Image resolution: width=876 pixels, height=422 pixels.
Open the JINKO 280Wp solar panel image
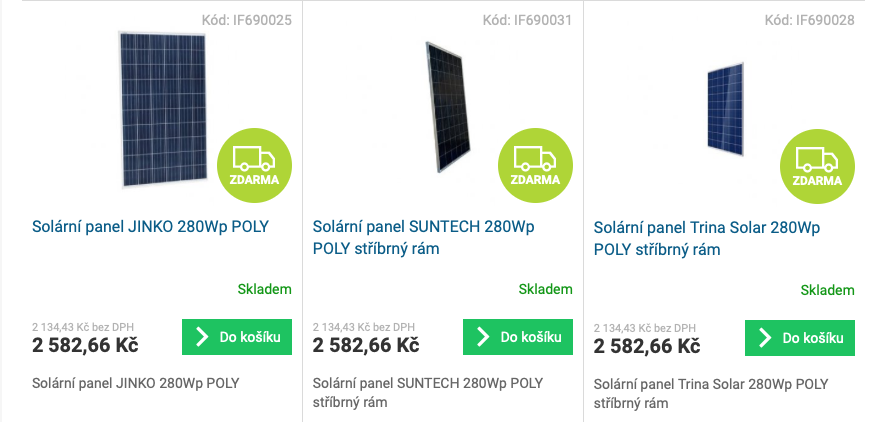pos(163,108)
